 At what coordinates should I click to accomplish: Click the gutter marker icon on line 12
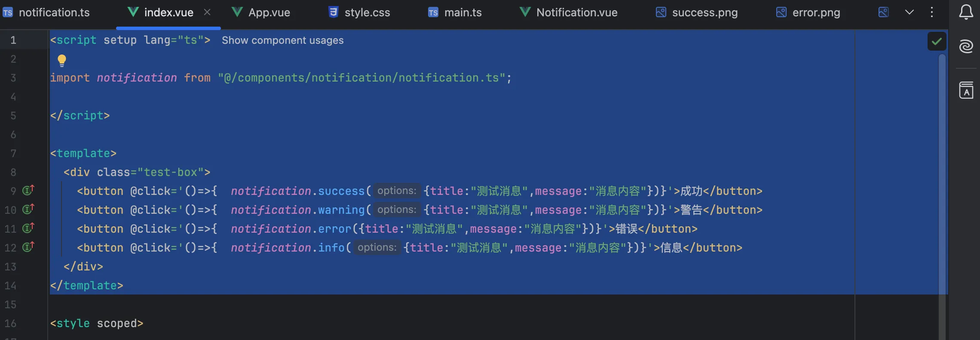tap(28, 246)
